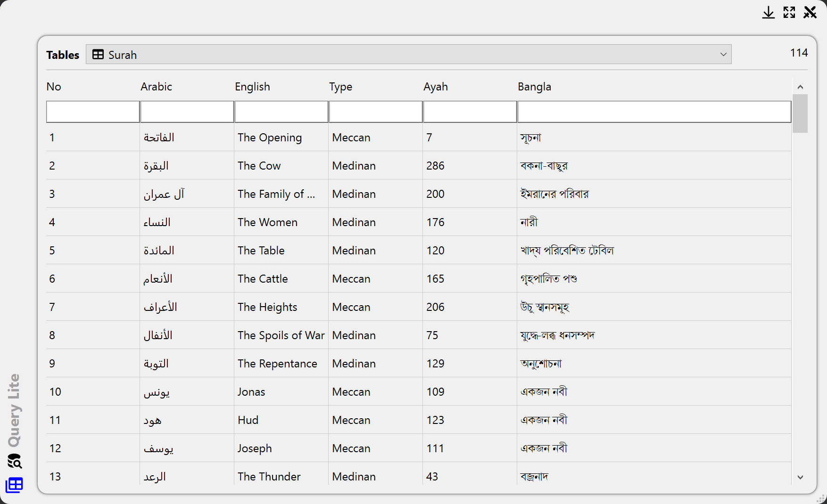Click the Ayah column header
This screenshot has height=504, width=827.
coord(435,87)
